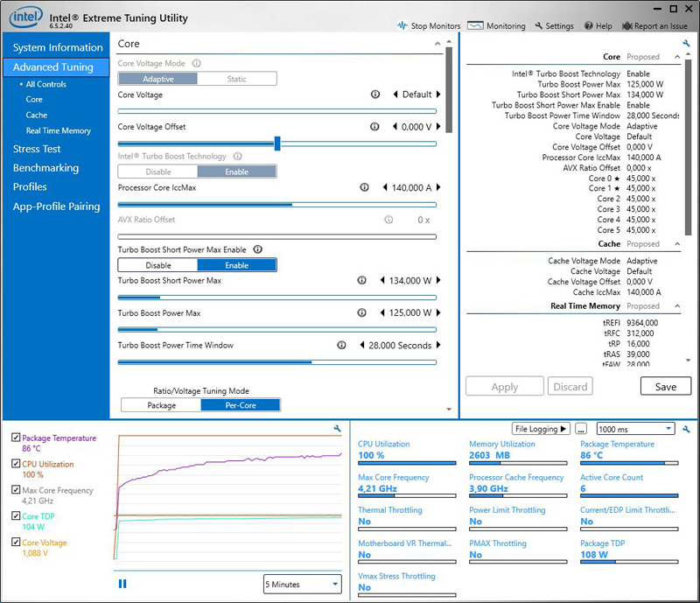This screenshot has width=700, height=603.
Task: Open Monitoring view from top toolbar
Action: (x=496, y=26)
